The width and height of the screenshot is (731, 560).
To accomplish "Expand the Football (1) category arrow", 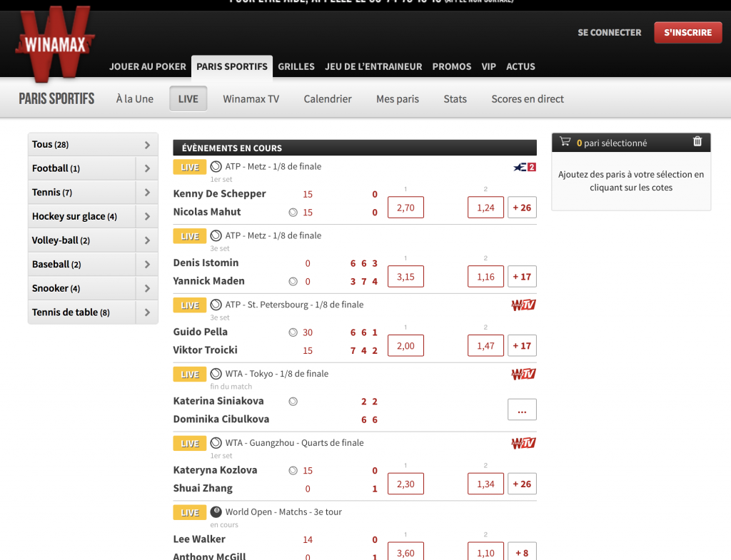I will coord(147,168).
